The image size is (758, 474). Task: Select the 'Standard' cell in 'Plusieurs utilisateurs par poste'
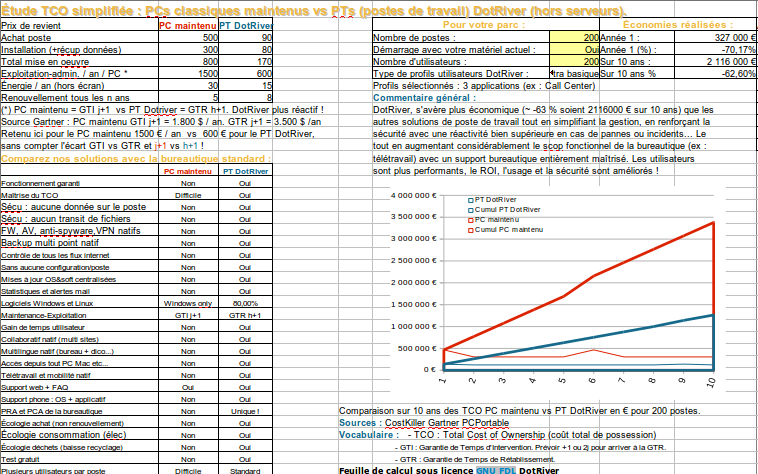point(246,471)
